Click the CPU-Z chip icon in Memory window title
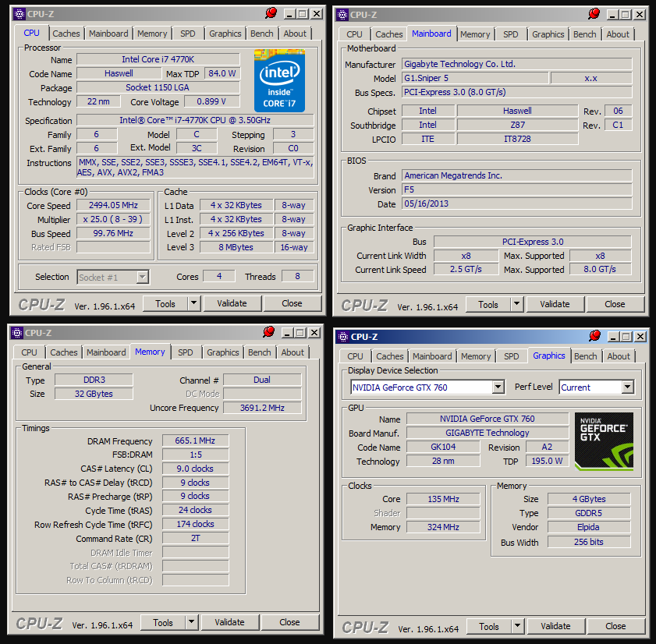Screen dimensions: 656x644 click(x=18, y=333)
